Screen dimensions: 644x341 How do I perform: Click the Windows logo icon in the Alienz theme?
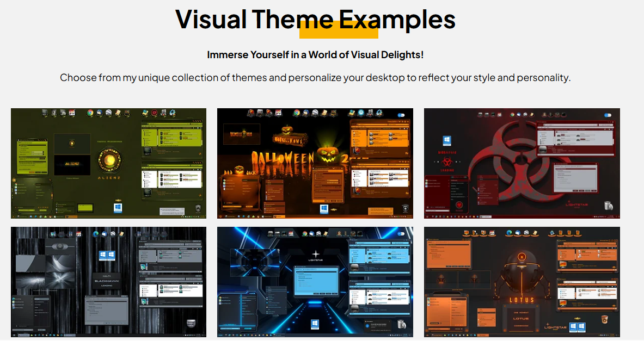click(117, 208)
